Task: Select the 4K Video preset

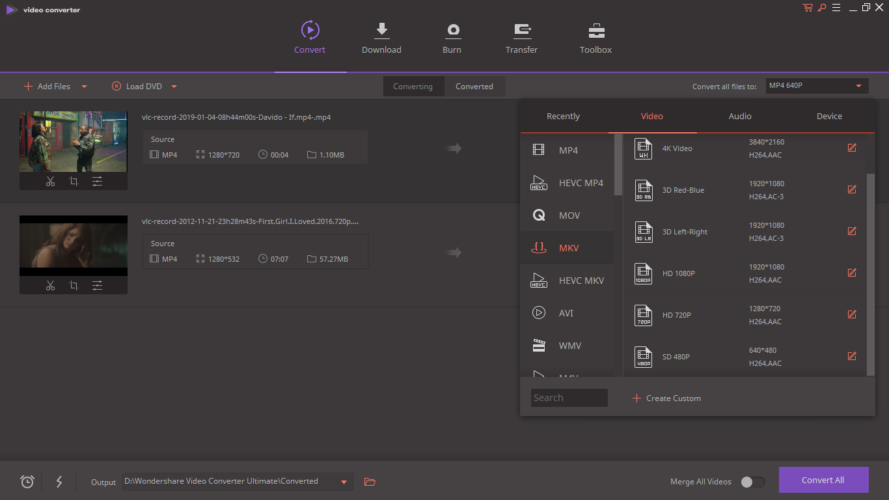Action: click(x=745, y=149)
